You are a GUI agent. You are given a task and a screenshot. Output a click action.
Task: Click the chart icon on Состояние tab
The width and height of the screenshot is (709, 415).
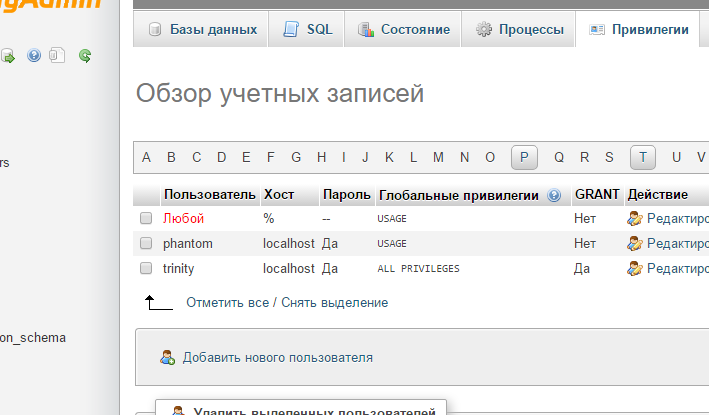(366, 30)
